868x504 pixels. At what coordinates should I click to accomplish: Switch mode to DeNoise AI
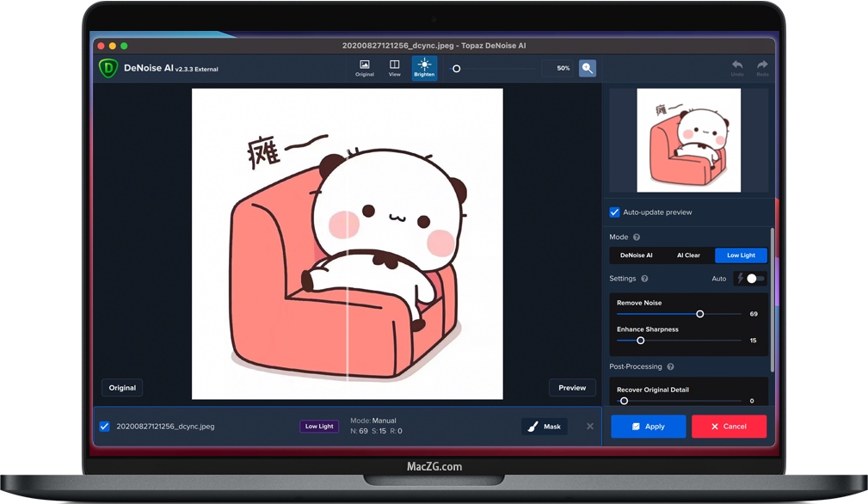637,255
